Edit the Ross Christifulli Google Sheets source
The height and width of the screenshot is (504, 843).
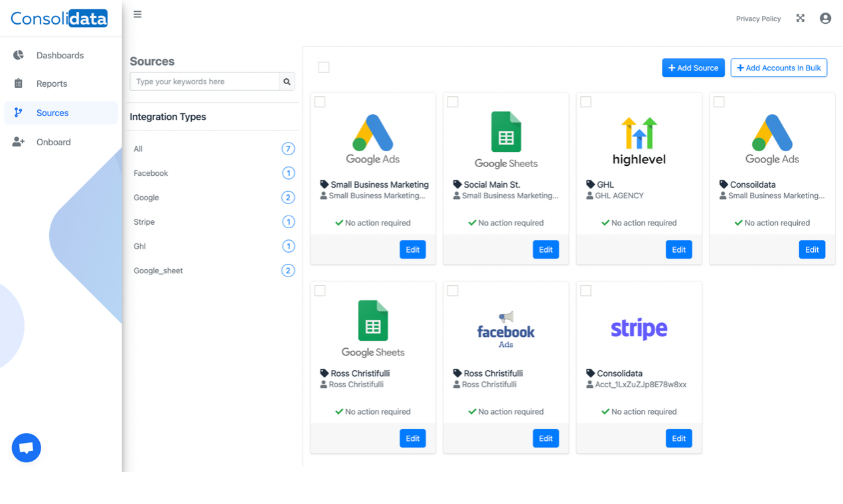click(x=413, y=438)
